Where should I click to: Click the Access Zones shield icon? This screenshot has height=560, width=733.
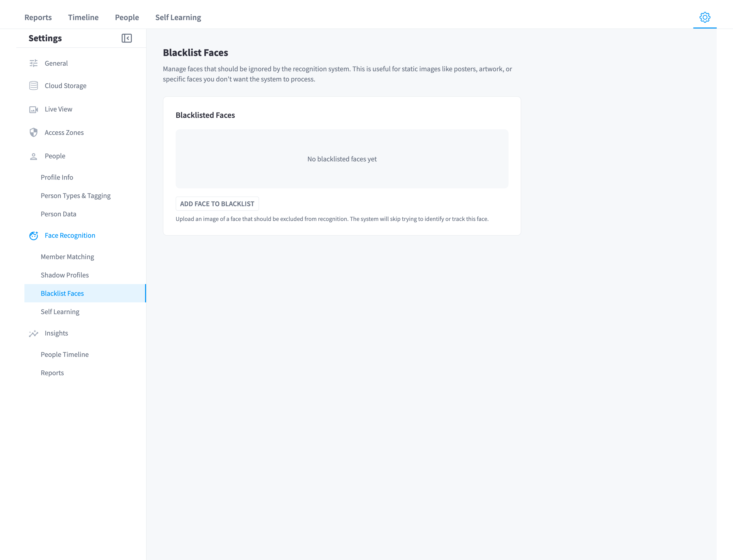pos(34,133)
